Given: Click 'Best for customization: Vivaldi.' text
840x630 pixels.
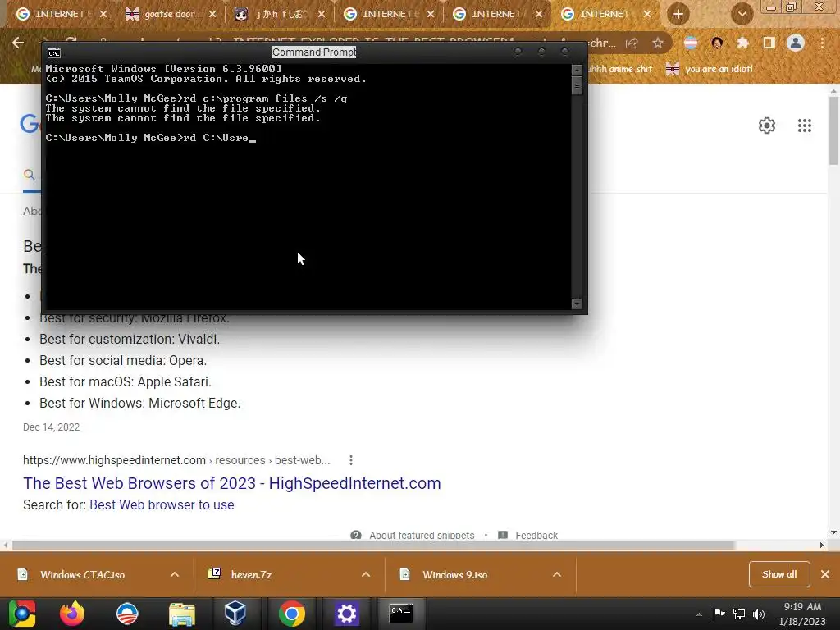Looking at the screenshot, I should pyautogui.click(x=129, y=339).
